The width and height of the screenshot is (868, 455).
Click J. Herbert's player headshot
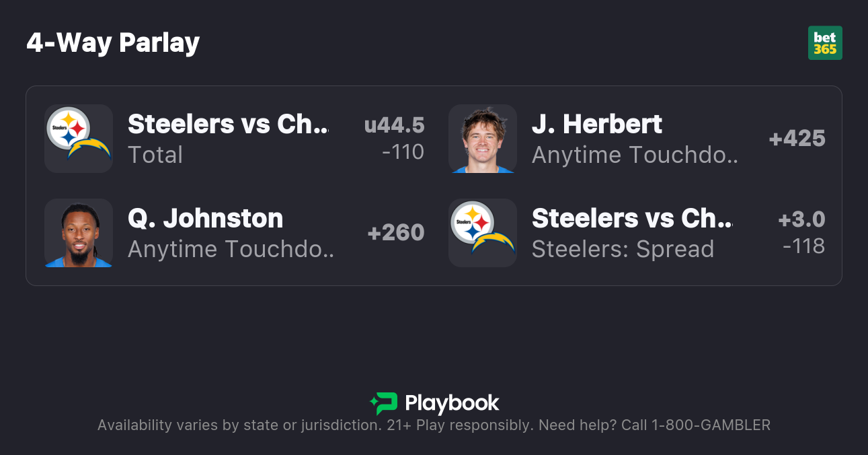[x=483, y=139]
